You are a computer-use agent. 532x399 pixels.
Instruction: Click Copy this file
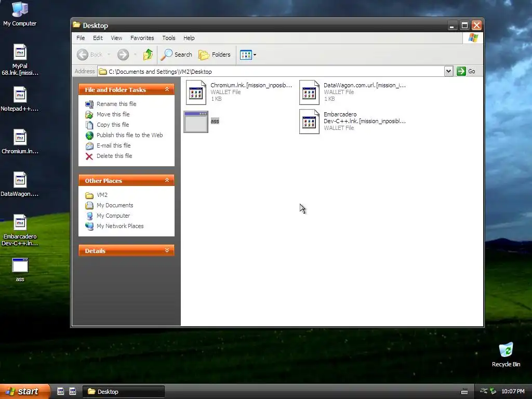[113, 125]
